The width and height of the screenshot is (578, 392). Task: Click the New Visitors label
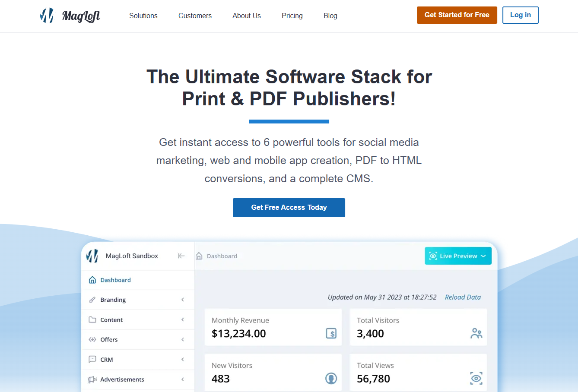(232, 365)
